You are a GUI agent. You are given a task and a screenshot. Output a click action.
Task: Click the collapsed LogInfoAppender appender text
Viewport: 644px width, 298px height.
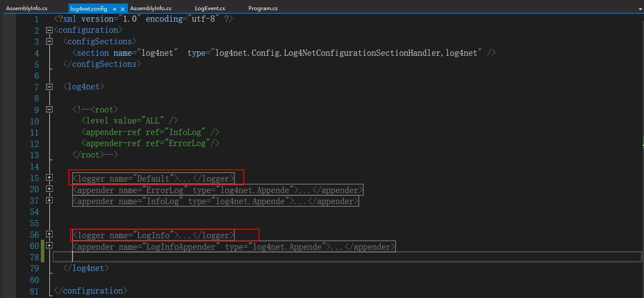tap(234, 247)
